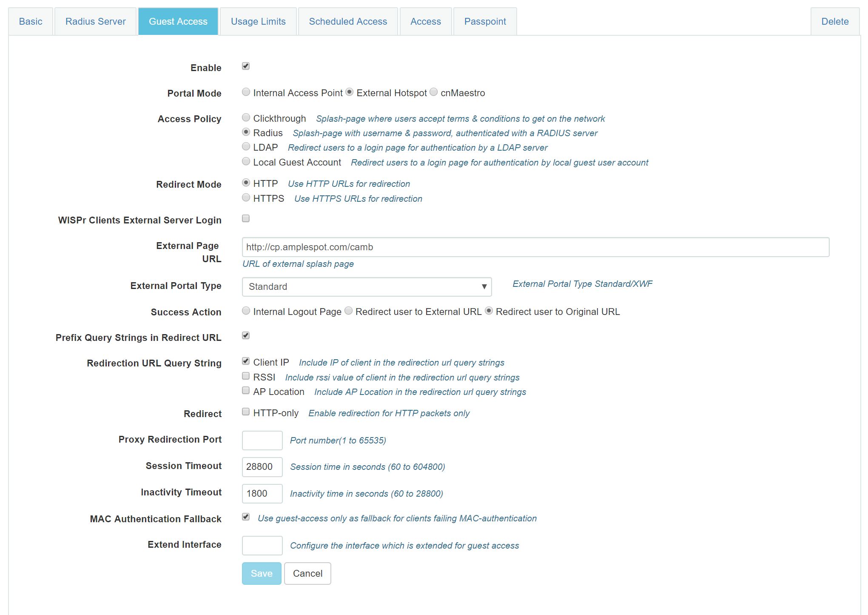Toggle Prefix Query Strings in Redirect URL
The image size is (868, 615).
pos(246,336)
